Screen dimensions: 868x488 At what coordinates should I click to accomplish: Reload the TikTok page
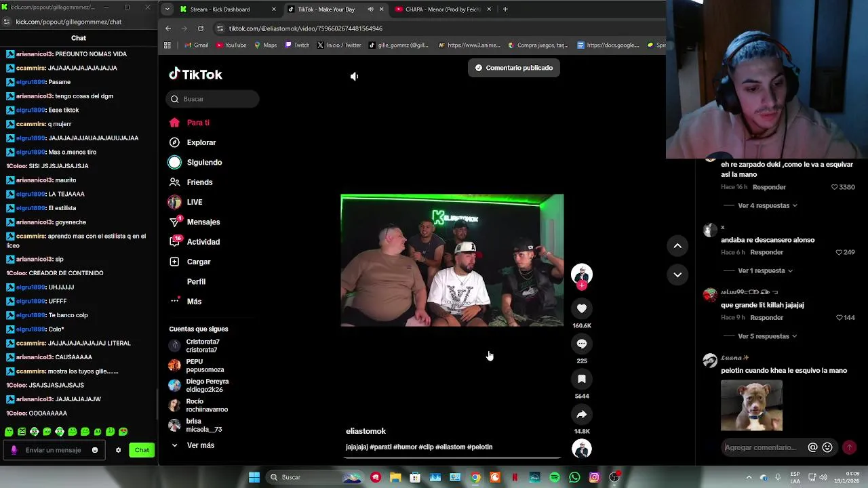pos(201,28)
